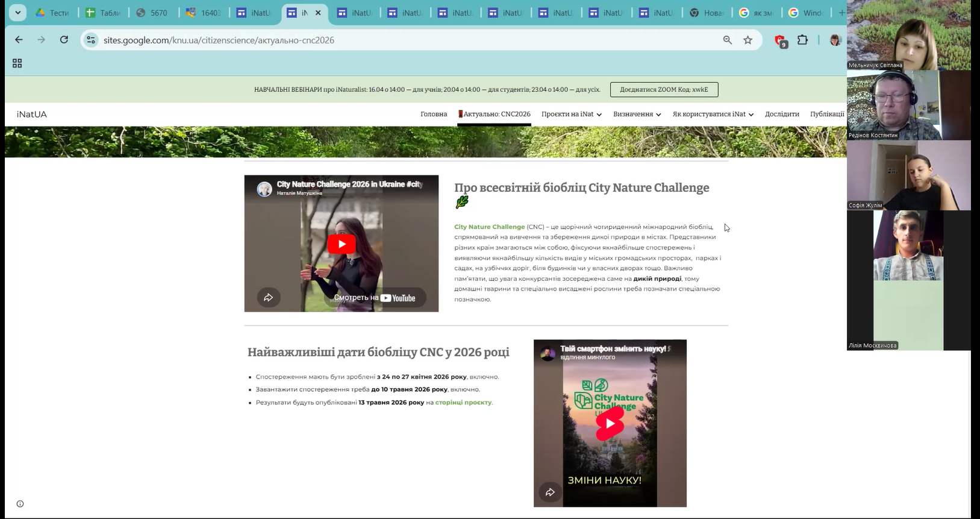980x519 pixels.
Task: Expand the 'Визначення' menu
Action: tap(637, 114)
